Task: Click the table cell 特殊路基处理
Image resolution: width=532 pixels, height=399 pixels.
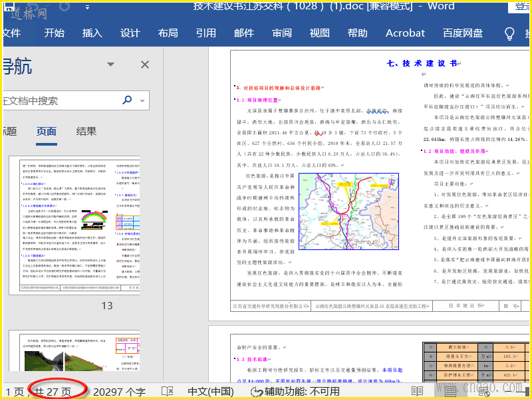Action: point(457,366)
